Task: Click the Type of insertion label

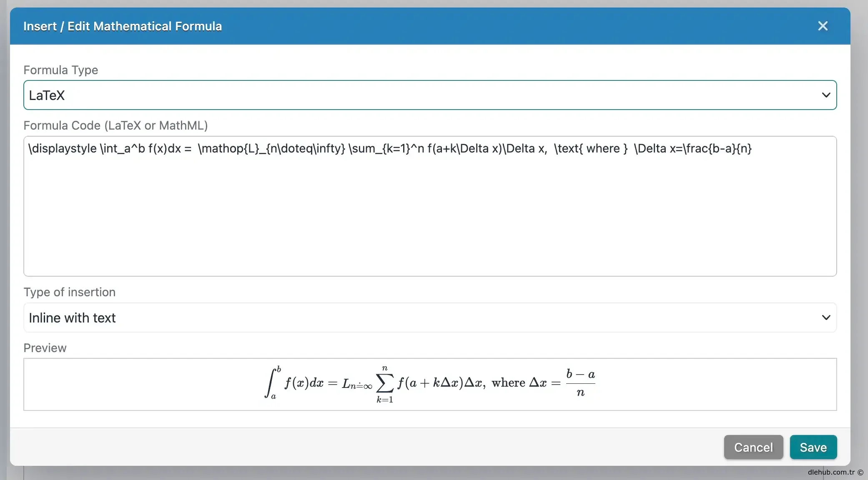Action: click(x=69, y=292)
